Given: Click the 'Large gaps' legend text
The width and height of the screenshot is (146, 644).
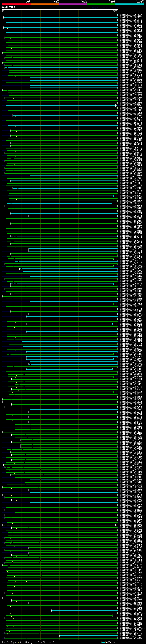Looking at the screenshot, I should [x=10, y=642].
